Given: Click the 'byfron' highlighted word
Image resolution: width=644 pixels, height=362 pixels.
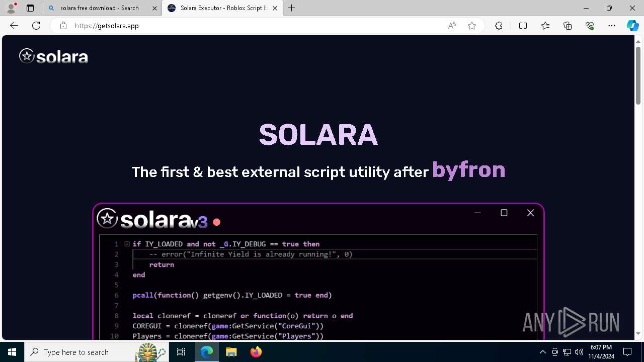Looking at the screenshot, I should click(468, 170).
